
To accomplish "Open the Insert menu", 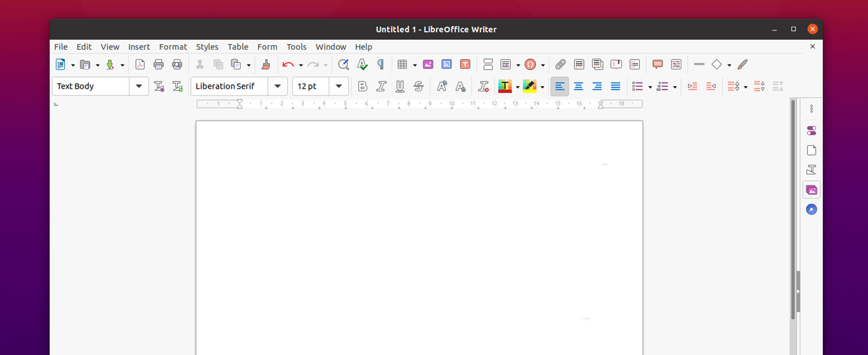I will click(x=139, y=47).
